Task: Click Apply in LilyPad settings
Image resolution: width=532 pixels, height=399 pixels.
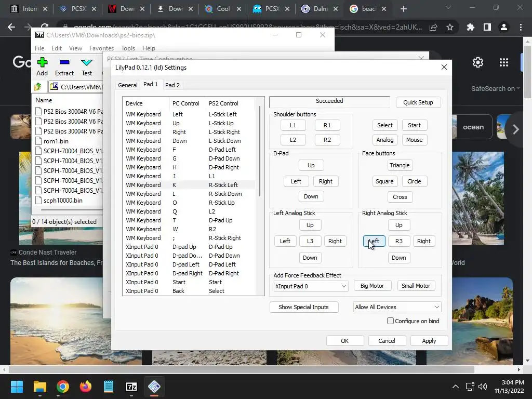Action: tap(429, 341)
